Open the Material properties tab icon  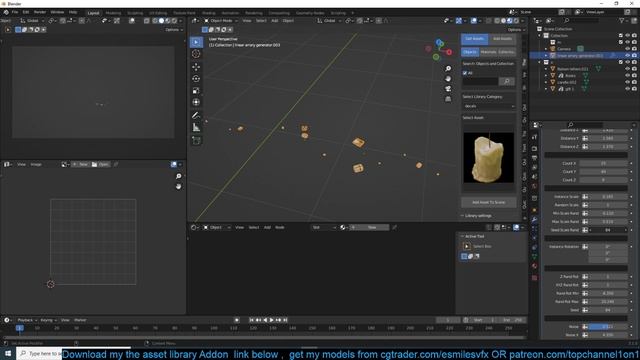pos(534,266)
